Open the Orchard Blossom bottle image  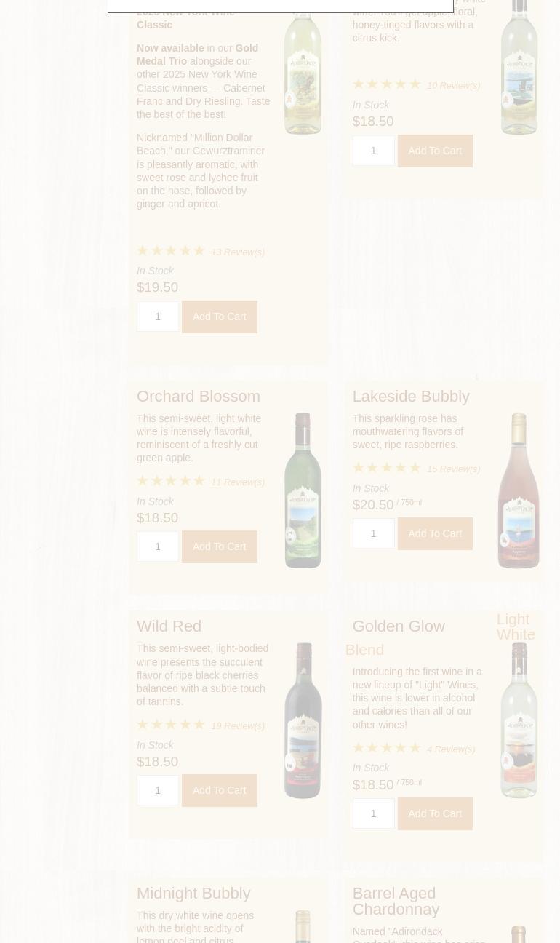pos(303,490)
